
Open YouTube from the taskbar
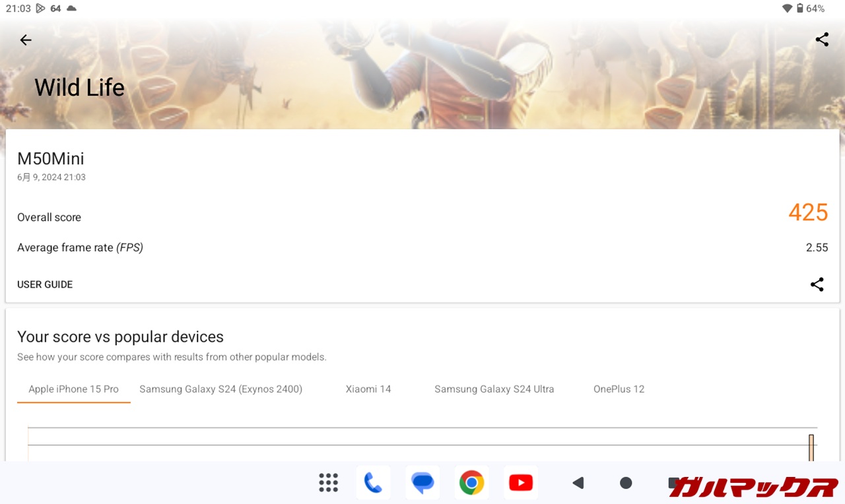[x=521, y=483]
